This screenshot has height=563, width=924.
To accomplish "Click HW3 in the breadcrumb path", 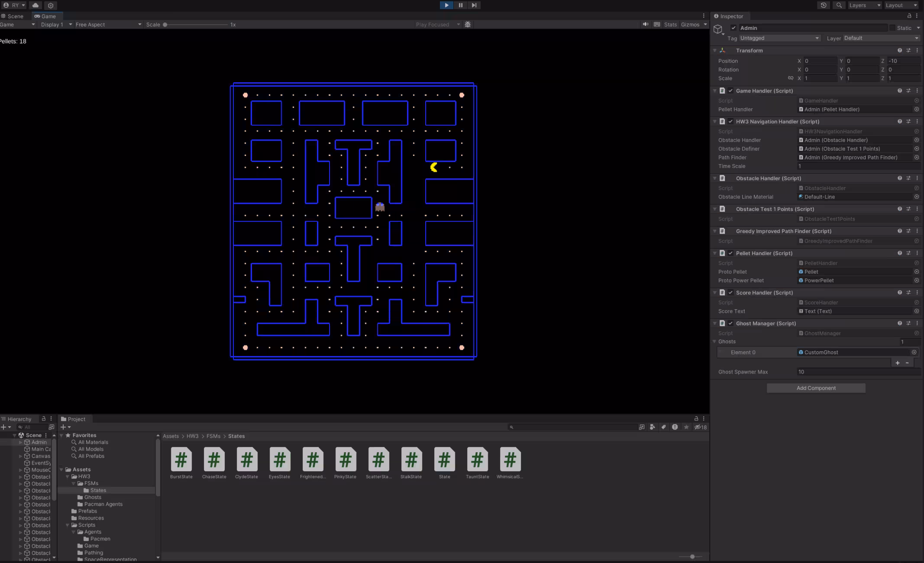I will click(192, 436).
